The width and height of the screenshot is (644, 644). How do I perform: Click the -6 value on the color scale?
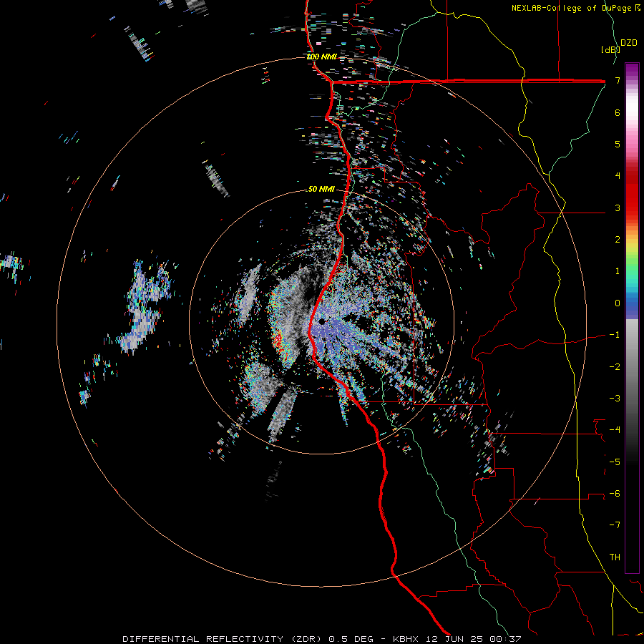(x=615, y=494)
